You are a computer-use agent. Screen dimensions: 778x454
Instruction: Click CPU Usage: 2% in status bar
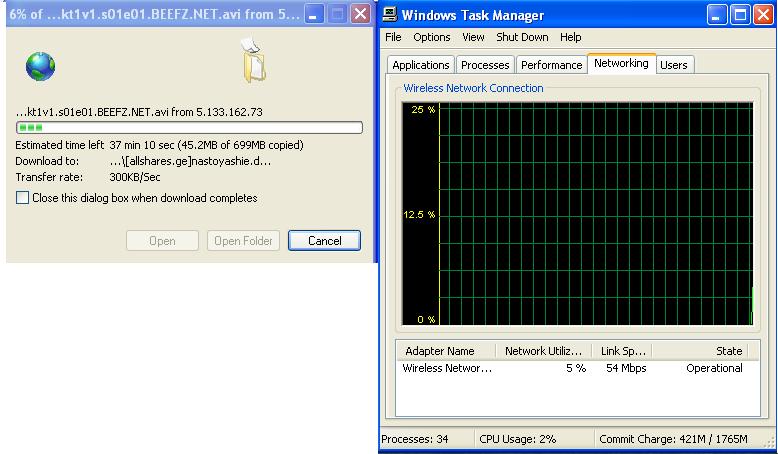(518, 439)
